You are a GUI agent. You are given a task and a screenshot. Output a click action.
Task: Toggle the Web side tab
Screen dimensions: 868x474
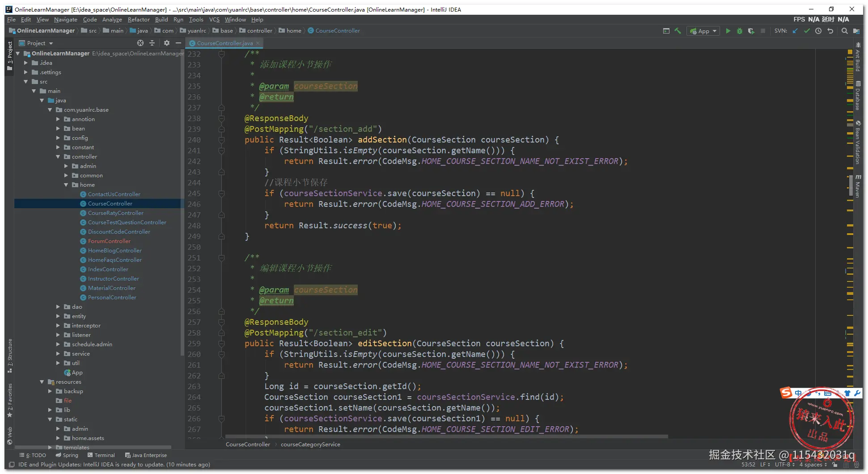point(9,436)
